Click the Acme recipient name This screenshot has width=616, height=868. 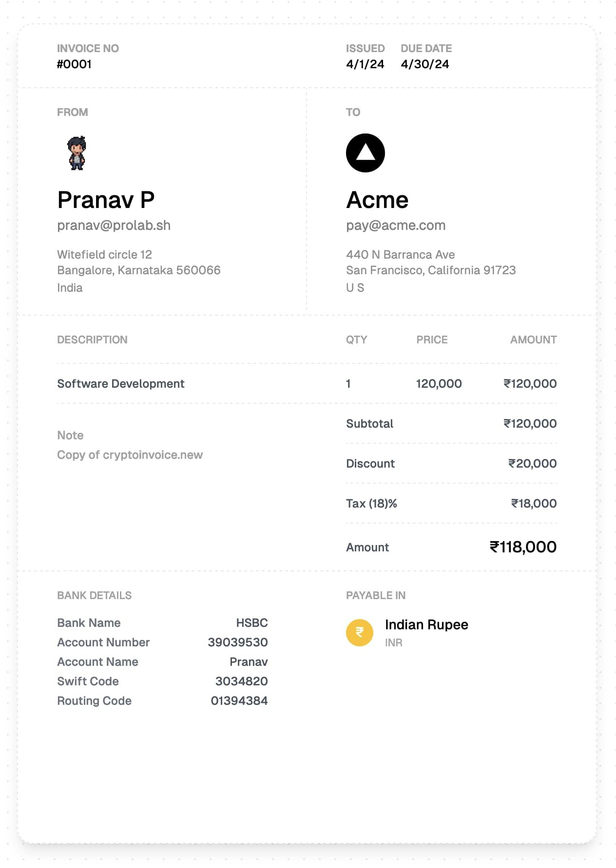(377, 200)
